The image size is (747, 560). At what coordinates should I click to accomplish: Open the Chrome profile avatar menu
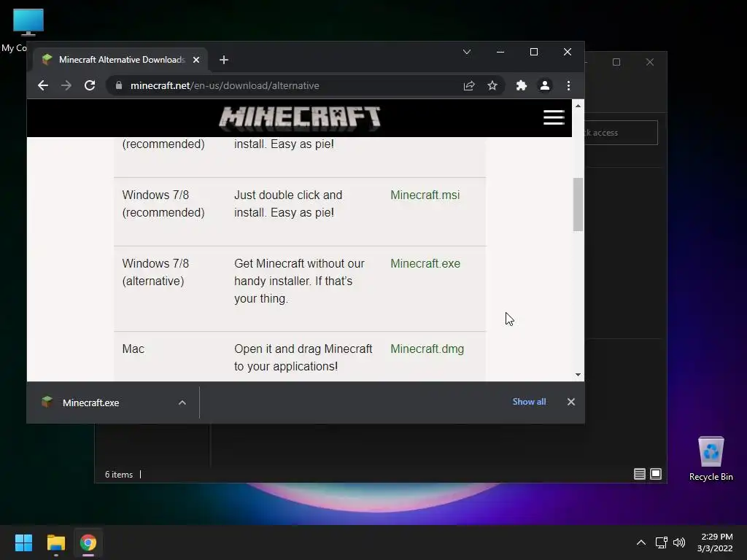544,86
